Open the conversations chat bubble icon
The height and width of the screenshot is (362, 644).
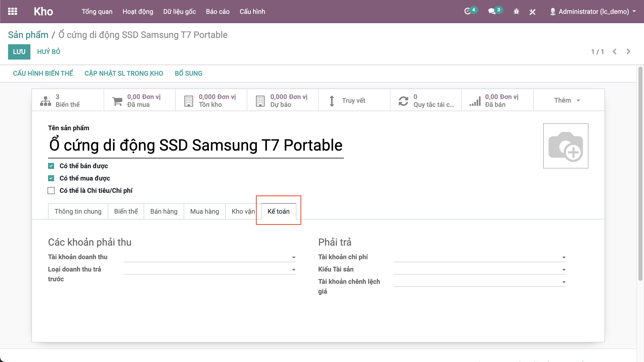492,12
